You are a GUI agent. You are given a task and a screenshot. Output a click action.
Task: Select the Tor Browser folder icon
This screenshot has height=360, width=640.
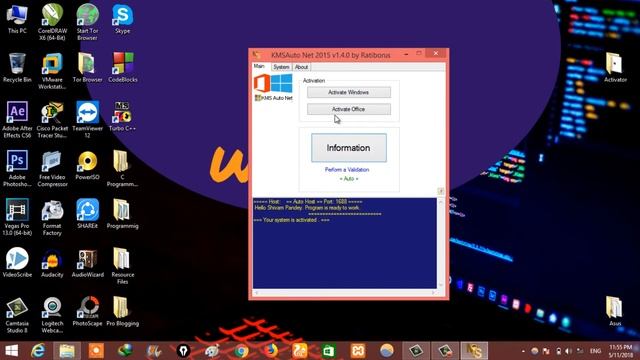[x=87, y=68]
